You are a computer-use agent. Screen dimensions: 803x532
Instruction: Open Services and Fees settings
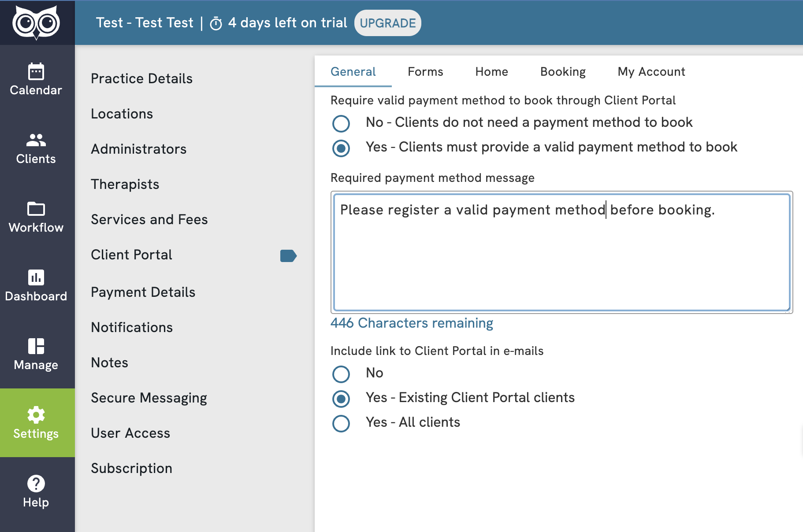pyautogui.click(x=149, y=219)
